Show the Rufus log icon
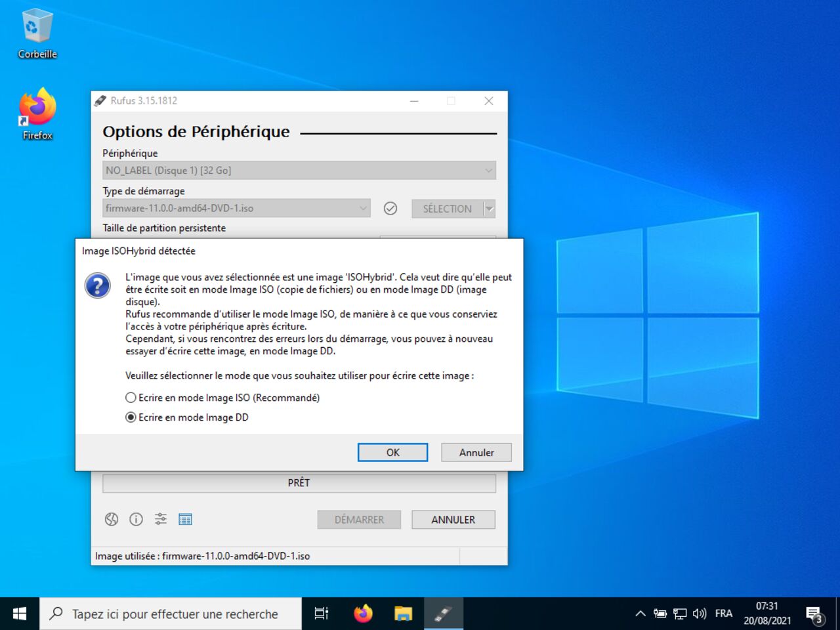The height and width of the screenshot is (630, 840). coord(186,519)
